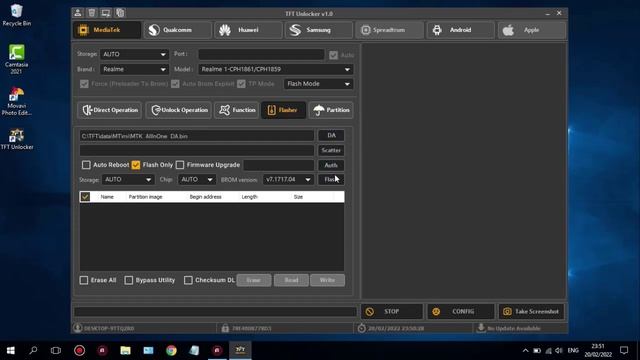Enable Auto Reboot checkbox

coord(86,165)
